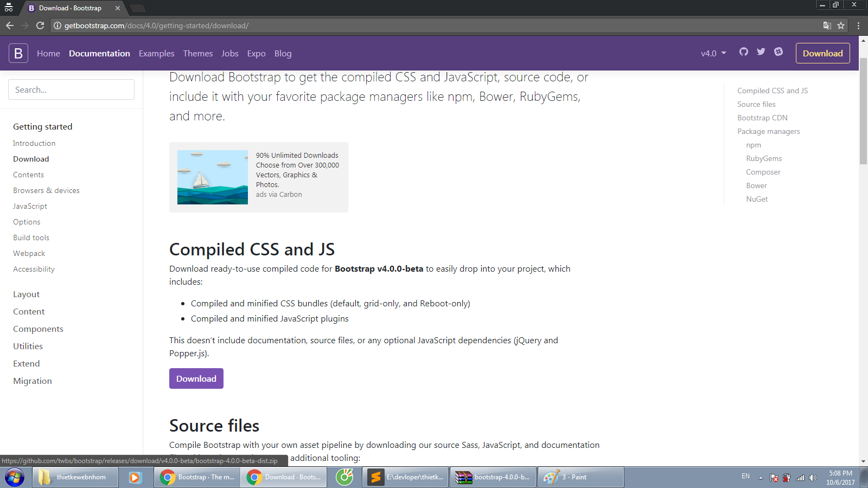Switch to Sublime Text taskbar window
Viewport: 868px width, 488px height.
405,477
